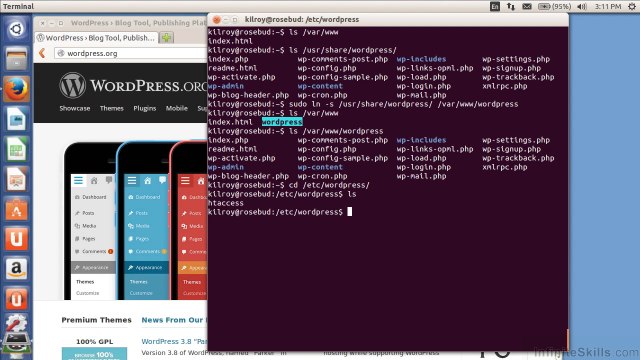Click the highlighted wordpress symlink text

pos(282,122)
